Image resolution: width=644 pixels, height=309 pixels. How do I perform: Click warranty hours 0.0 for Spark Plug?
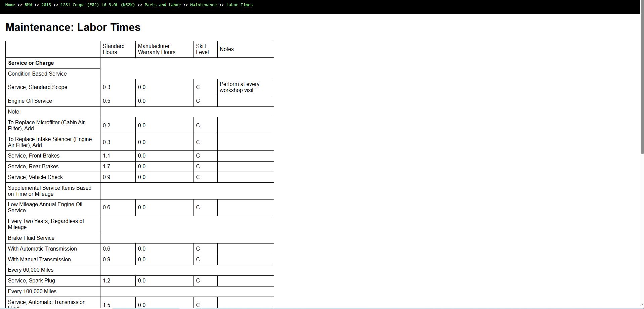coord(165,281)
